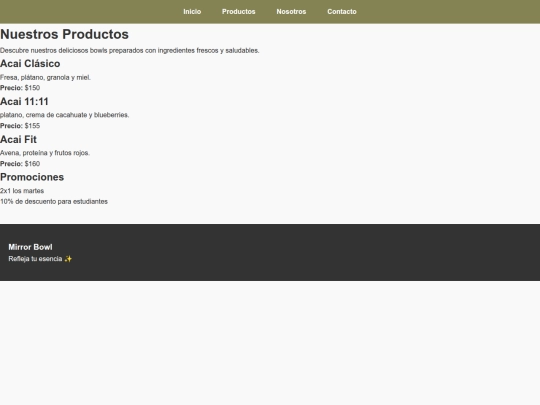
Task: Click the Promociones heading
Action: pos(32,177)
